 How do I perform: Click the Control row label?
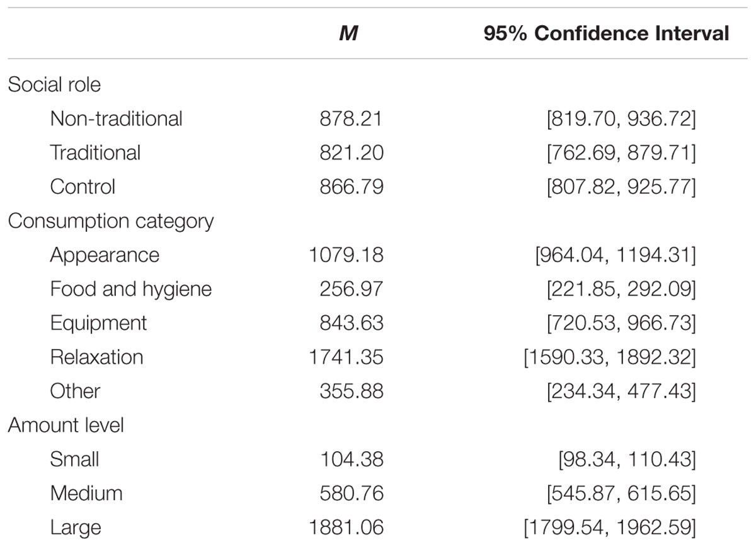[x=83, y=187]
